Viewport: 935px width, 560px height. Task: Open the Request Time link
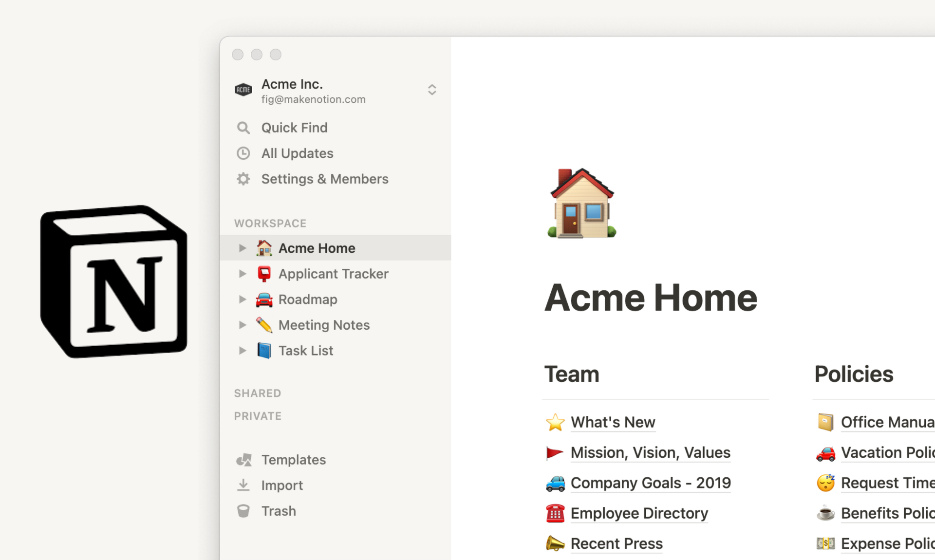888,483
